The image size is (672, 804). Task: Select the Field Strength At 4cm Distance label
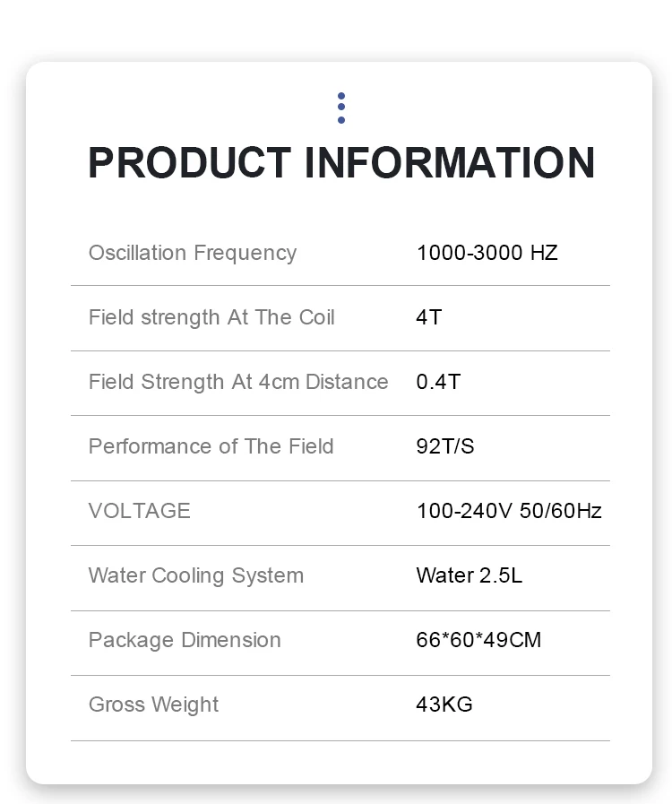238,382
